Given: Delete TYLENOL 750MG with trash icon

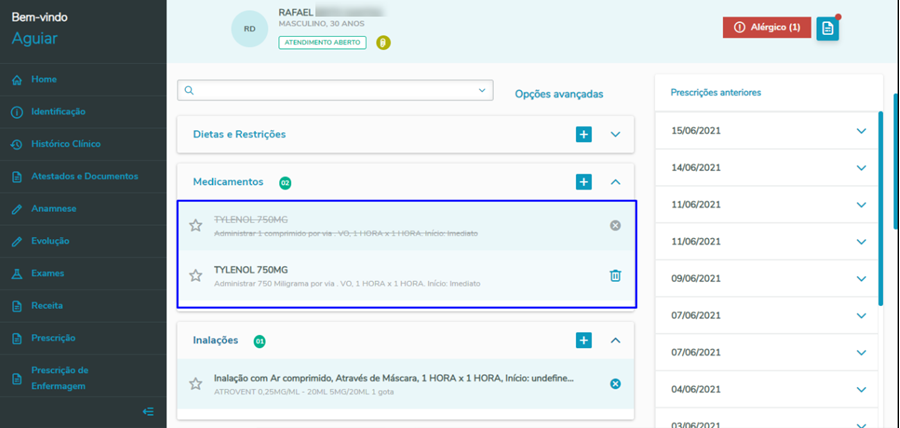Looking at the screenshot, I should click(615, 275).
